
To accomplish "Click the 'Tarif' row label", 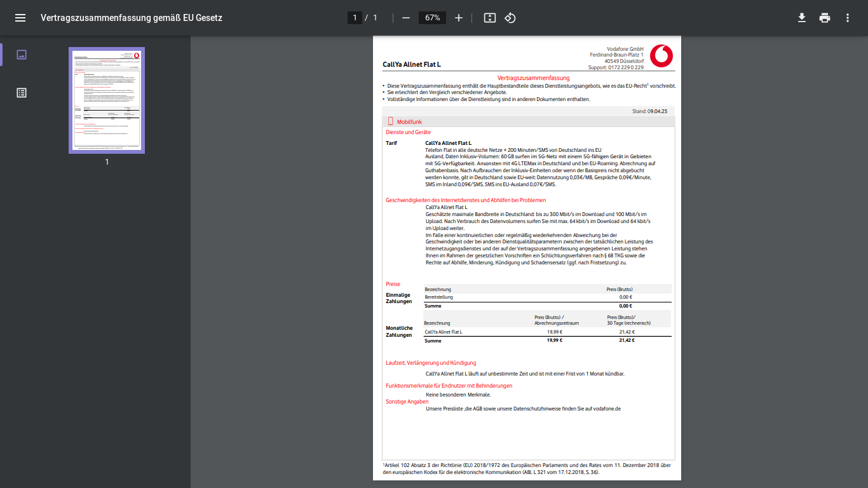I will pyautogui.click(x=391, y=143).
